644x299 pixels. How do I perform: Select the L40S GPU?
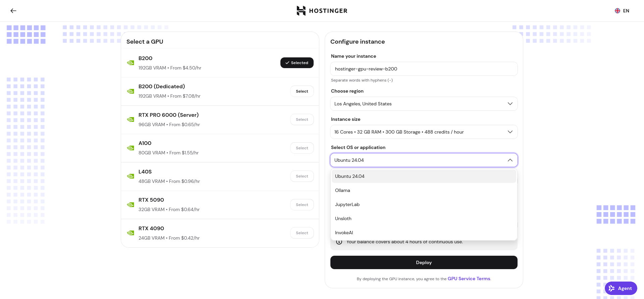[302, 176]
